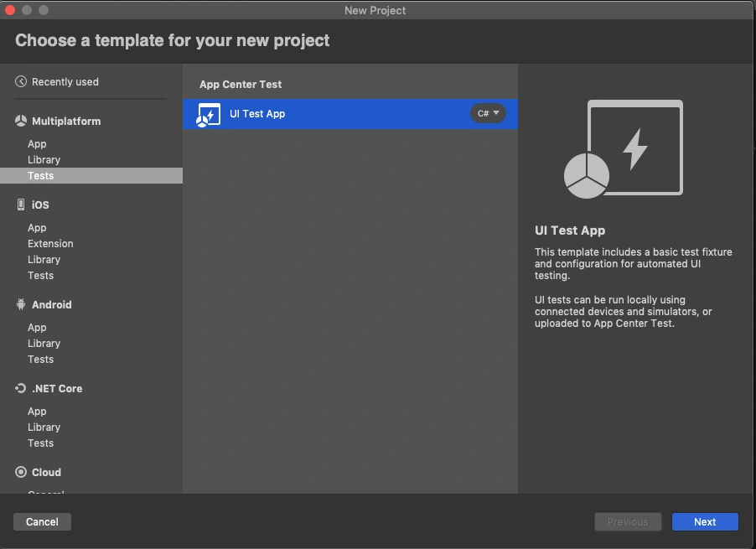Click the Recently used clock icon
Viewport: 756px width, 549px height.
point(21,81)
